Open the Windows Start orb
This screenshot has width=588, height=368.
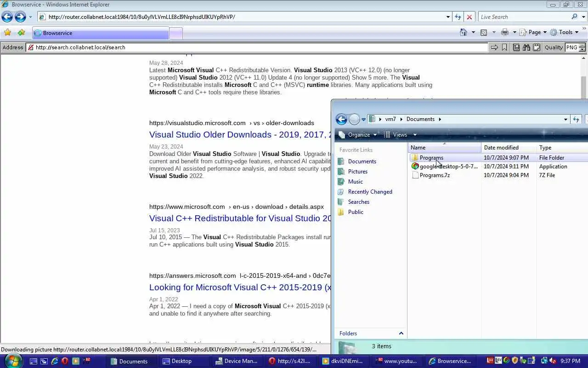point(12,361)
